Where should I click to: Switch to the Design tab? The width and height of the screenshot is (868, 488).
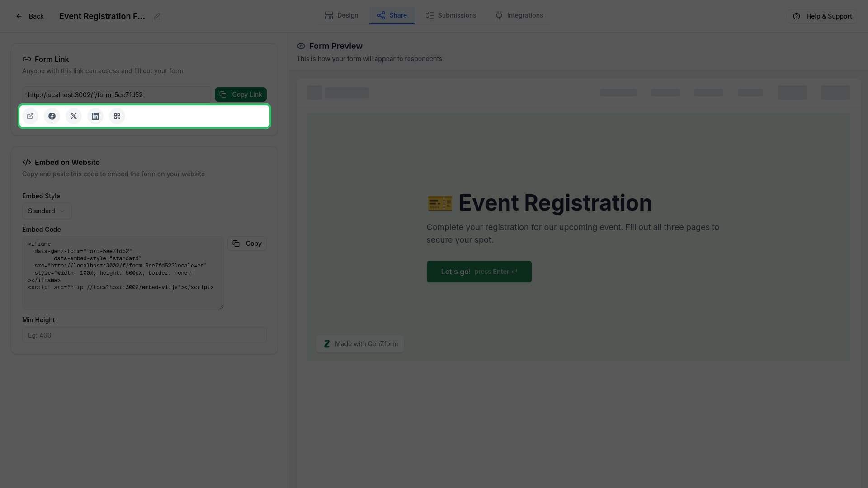pyautogui.click(x=341, y=15)
